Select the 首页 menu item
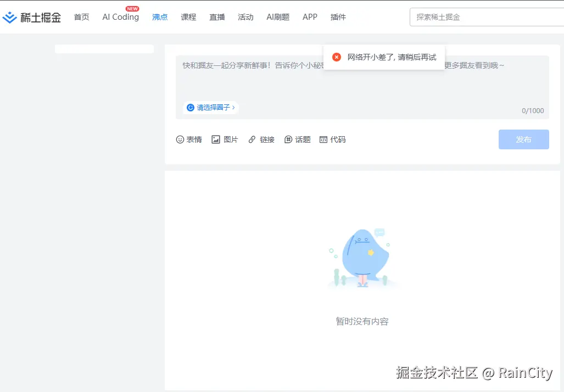The width and height of the screenshot is (564, 392). click(x=81, y=17)
